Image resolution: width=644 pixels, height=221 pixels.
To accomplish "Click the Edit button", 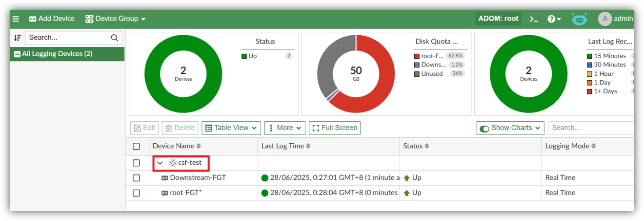I will pyautogui.click(x=144, y=128).
